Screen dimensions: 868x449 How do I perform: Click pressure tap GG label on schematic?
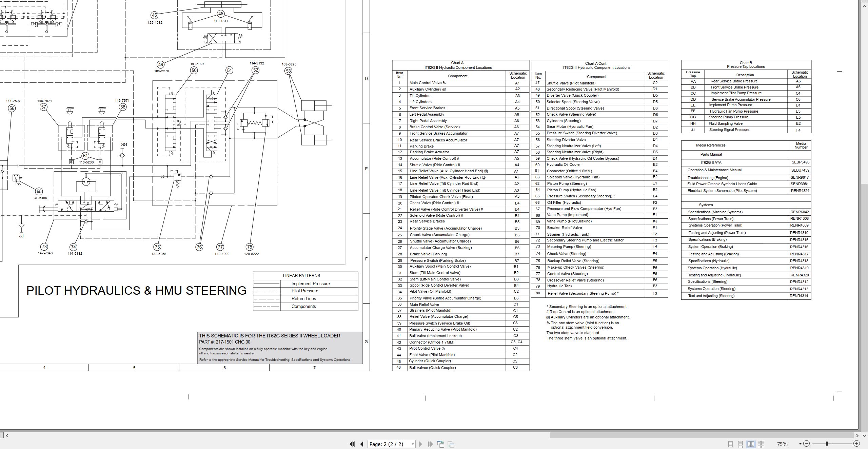(124, 144)
